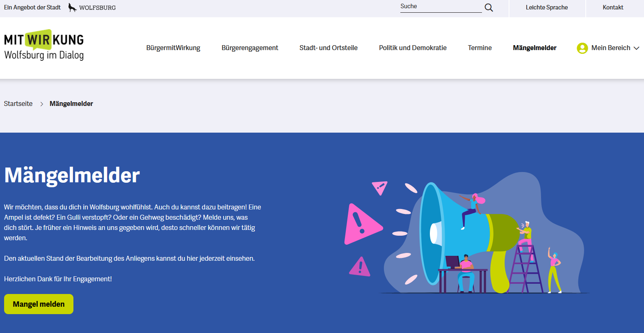Image resolution: width=644 pixels, height=333 pixels.
Task: Open the Kontakt link
Action: 613,7
